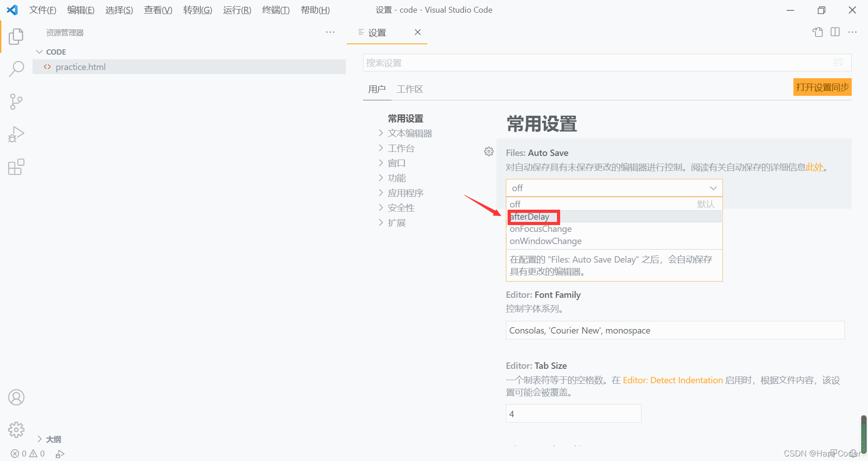Select 常用设置 in settings tree
The width and height of the screenshot is (868, 461).
click(406, 118)
